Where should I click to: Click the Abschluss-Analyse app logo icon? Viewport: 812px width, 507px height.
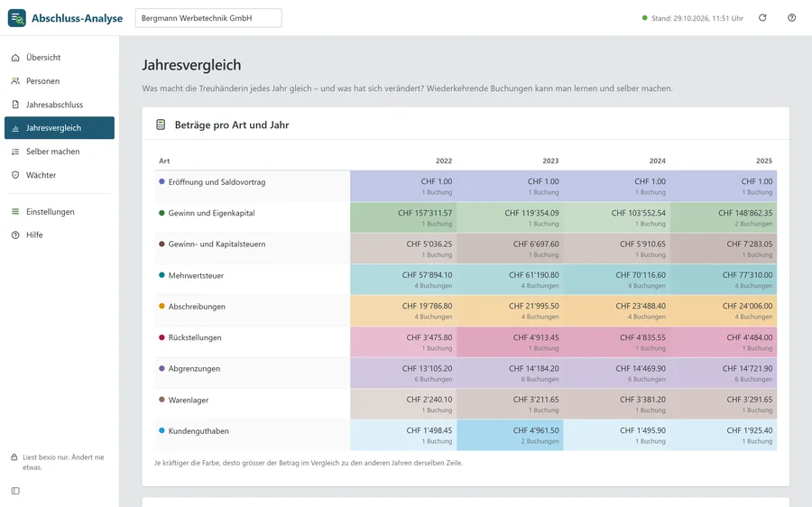pos(16,18)
